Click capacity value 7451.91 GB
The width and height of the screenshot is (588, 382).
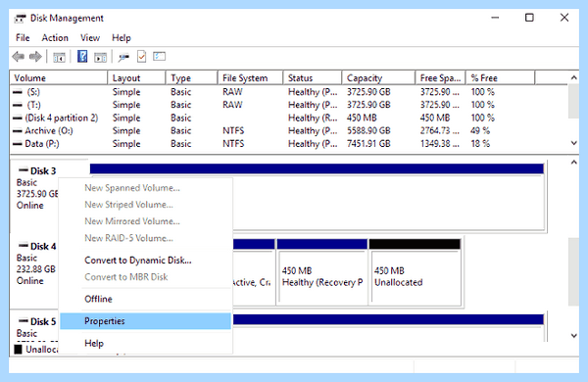tap(368, 144)
